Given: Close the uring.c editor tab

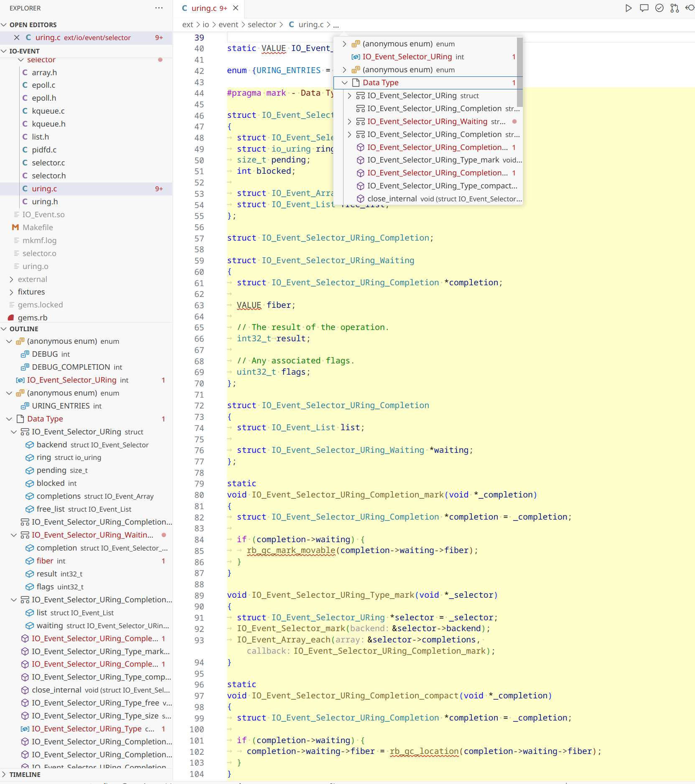Looking at the screenshot, I should click(235, 8).
